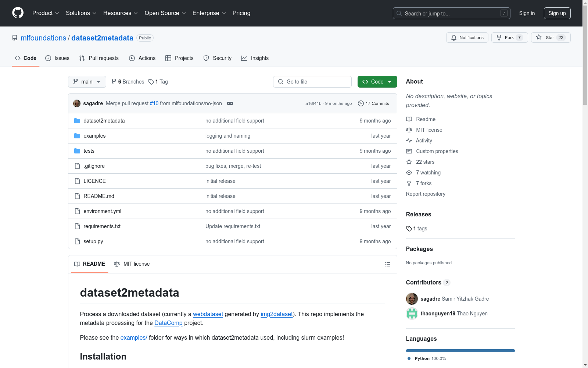Click the tests folder icon
This screenshot has width=588, height=368.
pyautogui.click(x=77, y=151)
